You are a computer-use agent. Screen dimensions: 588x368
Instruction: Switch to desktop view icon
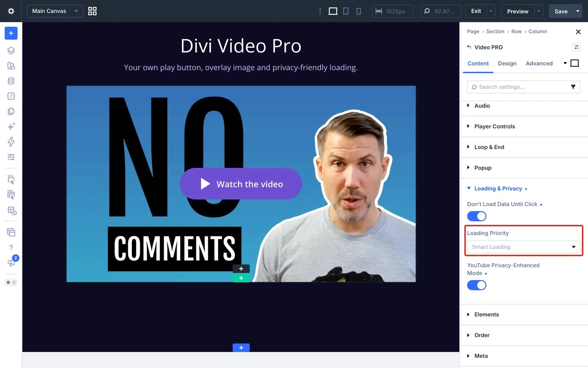[333, 11]
